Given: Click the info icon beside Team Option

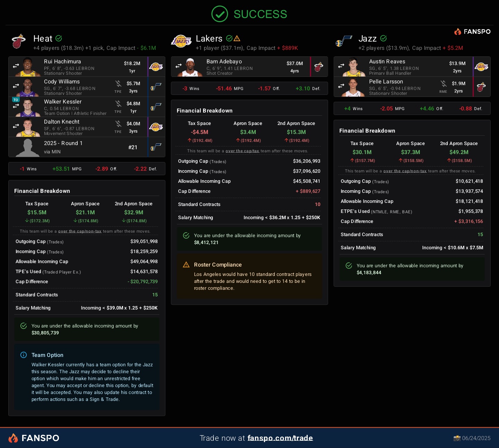Looking at the screenshot, I should pyautogui.click(x=24, y=355).
